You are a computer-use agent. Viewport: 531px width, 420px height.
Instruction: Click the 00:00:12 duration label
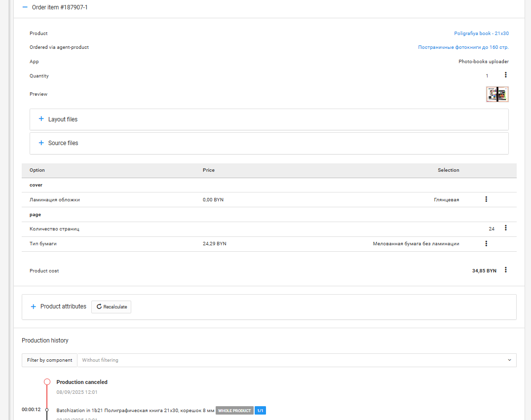31,410
